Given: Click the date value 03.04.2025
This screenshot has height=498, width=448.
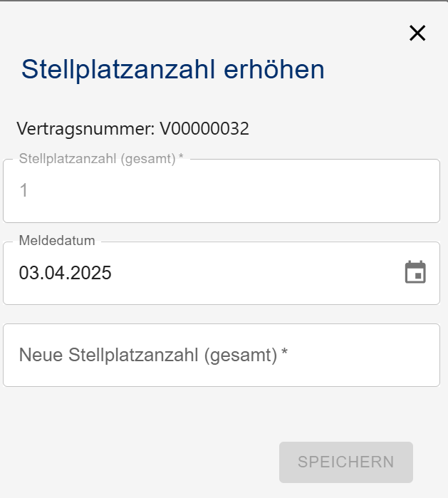Looking at the screenshot, I should tap(66, 273).
